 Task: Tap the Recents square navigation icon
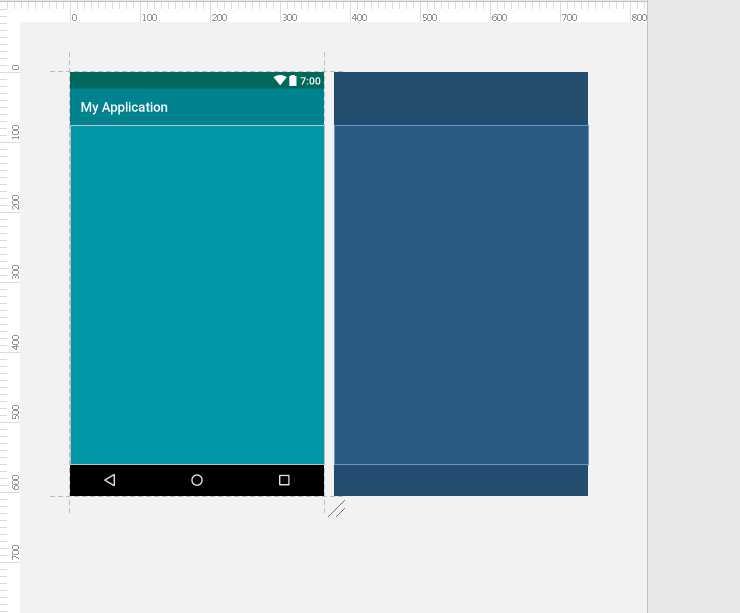click(284, 480)
